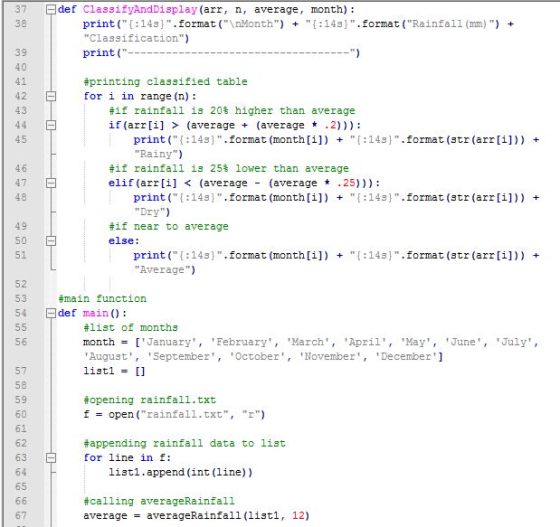Place cursor on 'ClassifyAndDisplay' function name

click(140, 10)
